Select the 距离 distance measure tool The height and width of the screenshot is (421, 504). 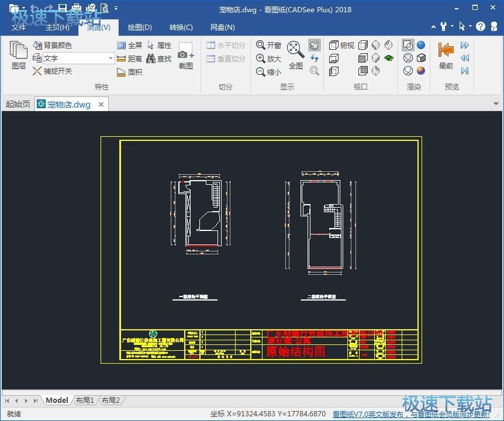click(x=129, y=58)
